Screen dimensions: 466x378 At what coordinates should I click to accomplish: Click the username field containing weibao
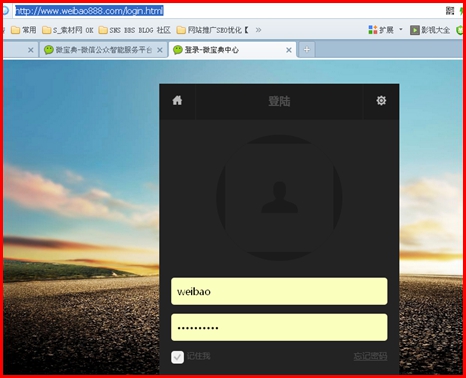279,291
